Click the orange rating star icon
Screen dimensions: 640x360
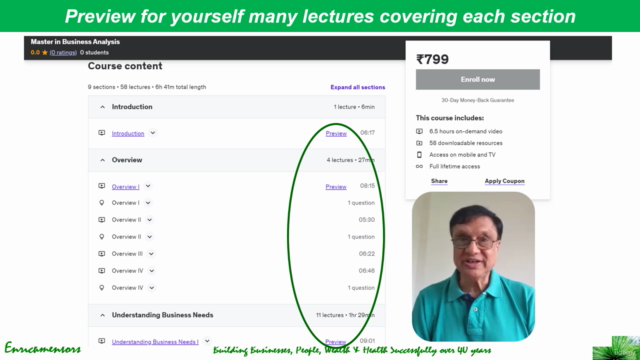(45, 53)
